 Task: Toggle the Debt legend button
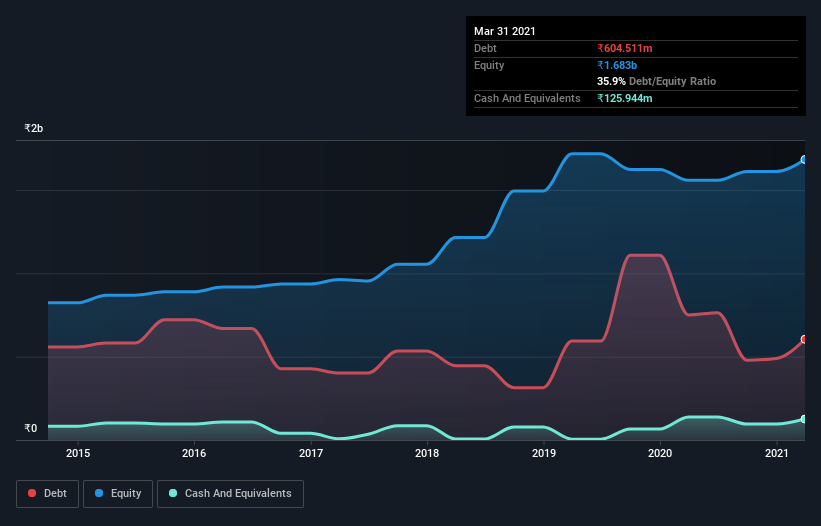tap(47, 494)
